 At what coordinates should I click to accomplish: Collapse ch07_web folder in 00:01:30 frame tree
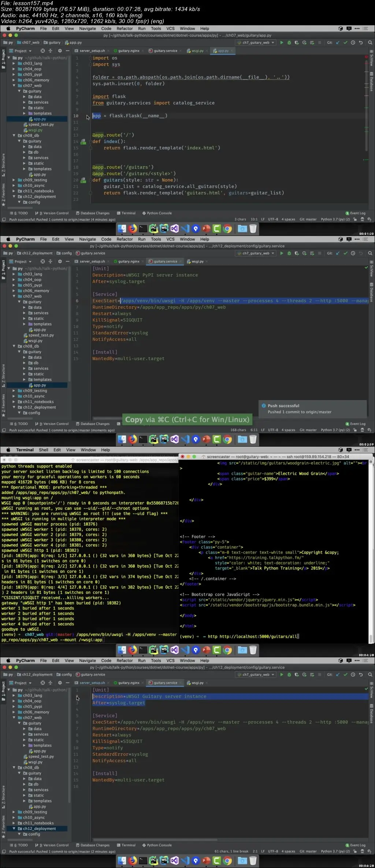coord(14,85)
